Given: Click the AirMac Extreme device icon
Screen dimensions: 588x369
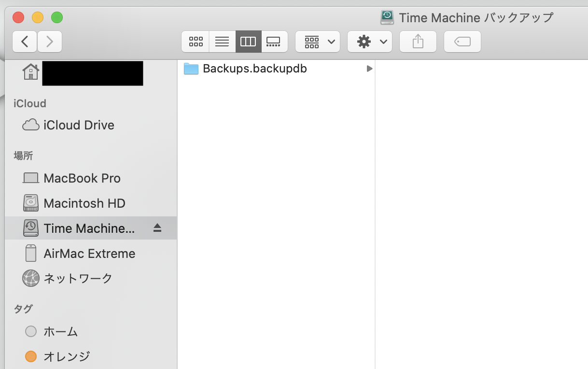Looking at the screenshot, I should coord(31,253).
